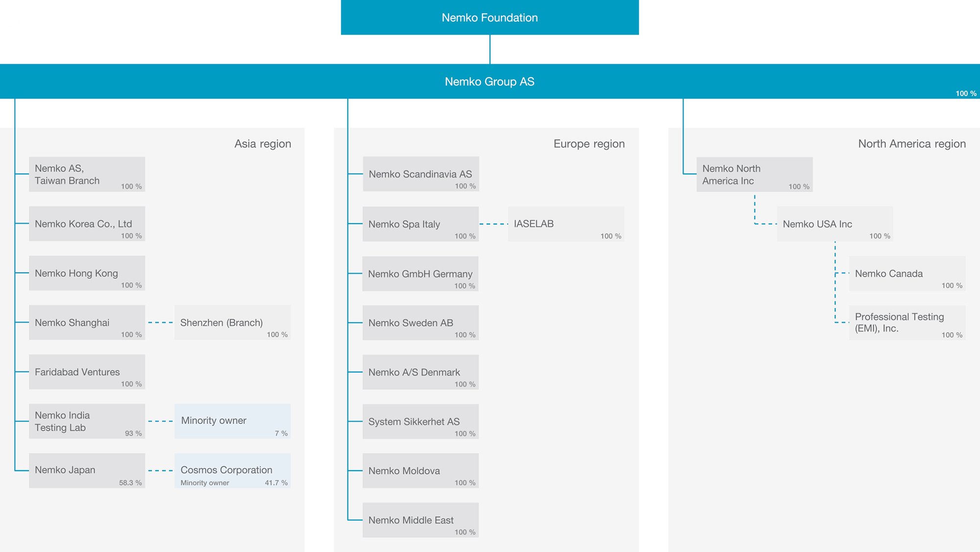Select the Nemko Foundation box
980x552 pixels.
coord(489,17)
